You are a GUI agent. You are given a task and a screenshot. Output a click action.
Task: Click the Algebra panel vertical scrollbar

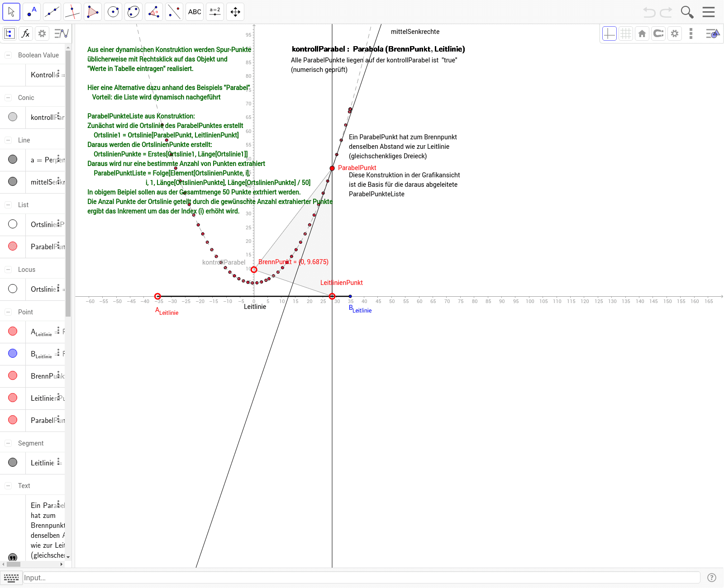pyautogui.click(x=68, y=183)
